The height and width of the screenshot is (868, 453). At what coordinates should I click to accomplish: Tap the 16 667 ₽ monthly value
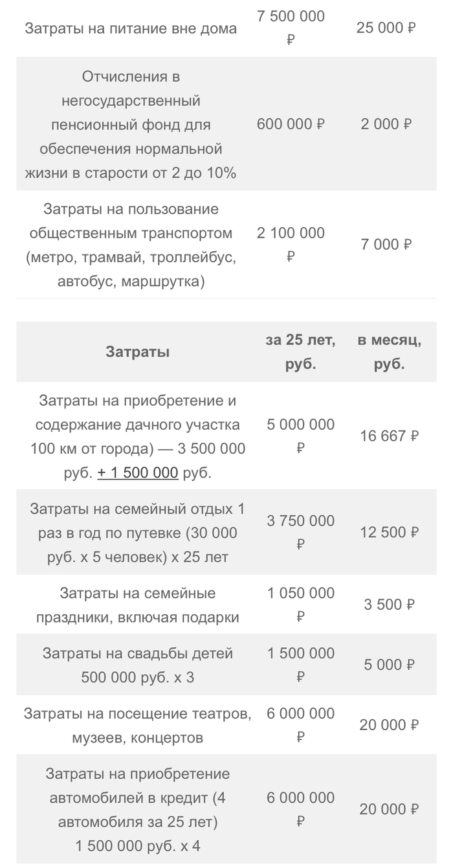pyautogui.click(x=389, y=436)
